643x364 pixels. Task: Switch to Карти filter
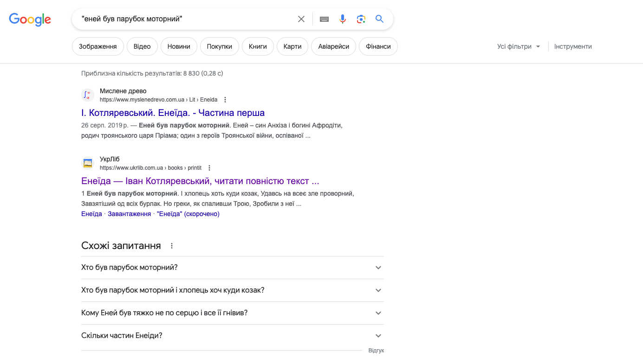pyautogui.click(x=292, y=46)
